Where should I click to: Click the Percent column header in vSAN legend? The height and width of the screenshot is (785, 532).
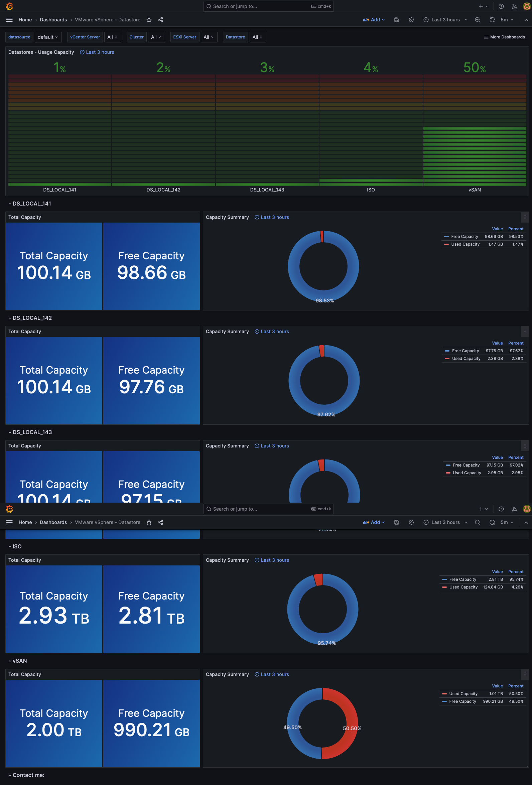click(x=516, y=686)
